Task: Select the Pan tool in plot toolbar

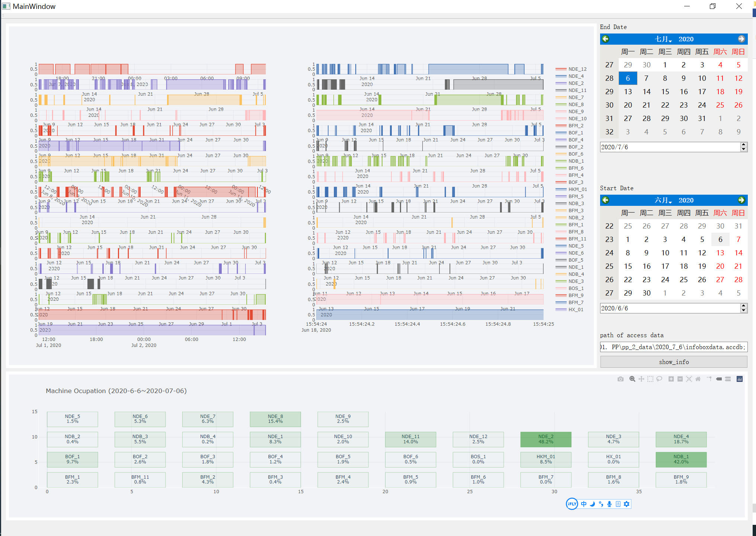Action: point(641,379)
